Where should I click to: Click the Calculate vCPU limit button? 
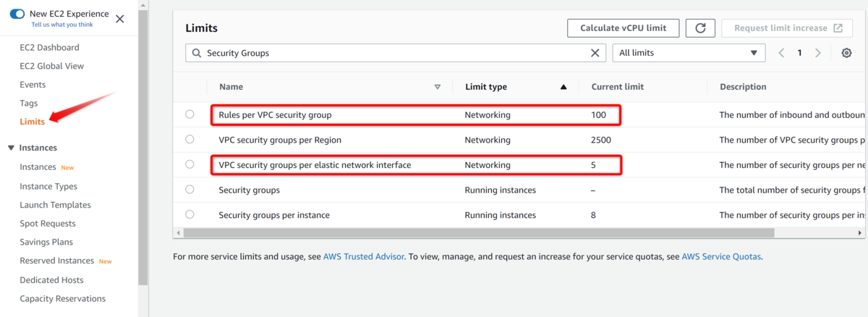point(623,28)
